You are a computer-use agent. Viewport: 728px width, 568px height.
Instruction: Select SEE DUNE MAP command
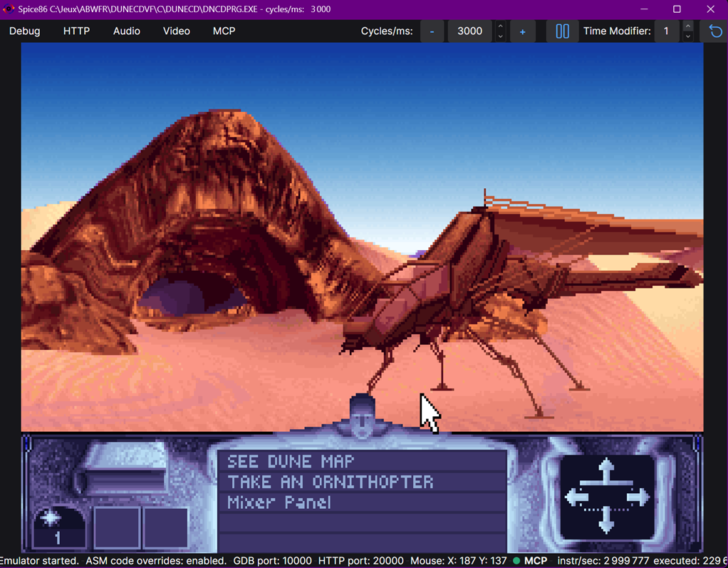(362, 462)
